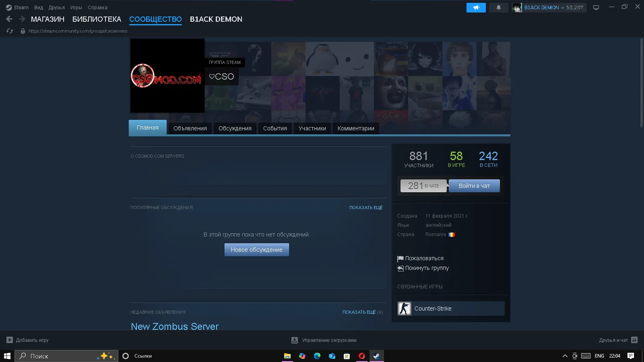The width and height of the screenshot is (644, 362).
Task: Expand the hidden system tray icons
Action: [565, 356]
